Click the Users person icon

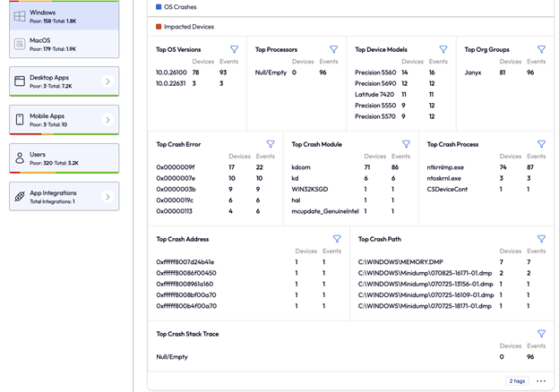[x=20, y=158]
